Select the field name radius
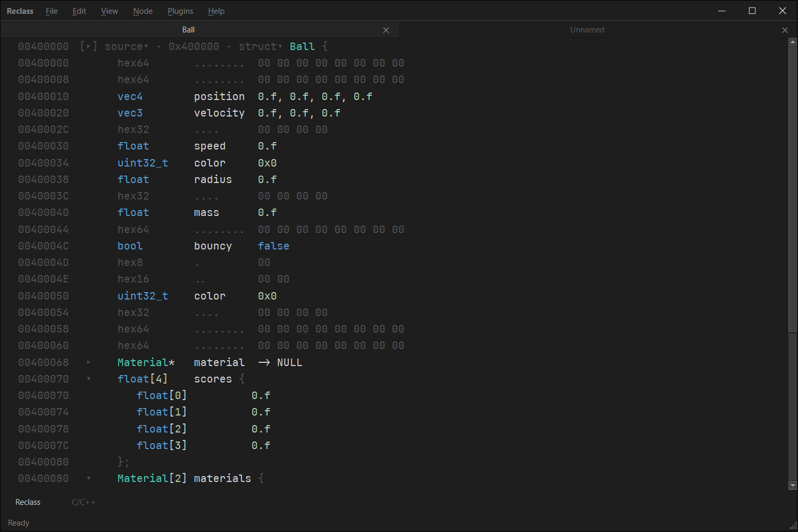 pos(213,179)
